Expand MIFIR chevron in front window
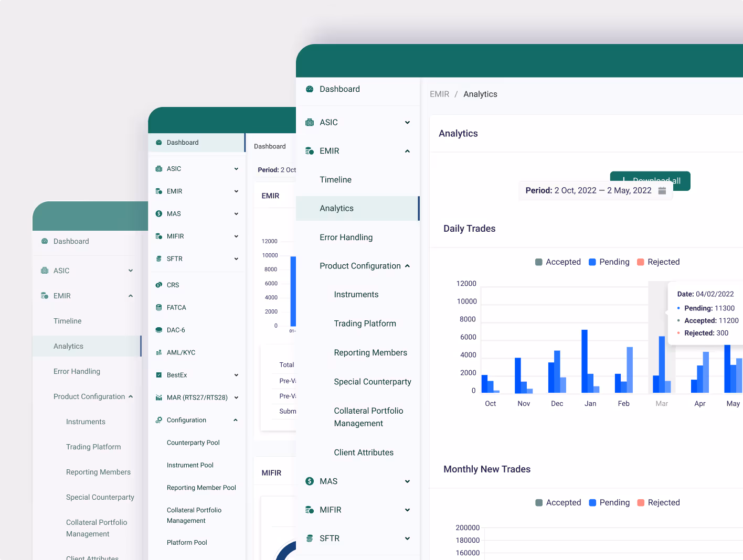 pos(407,510)
